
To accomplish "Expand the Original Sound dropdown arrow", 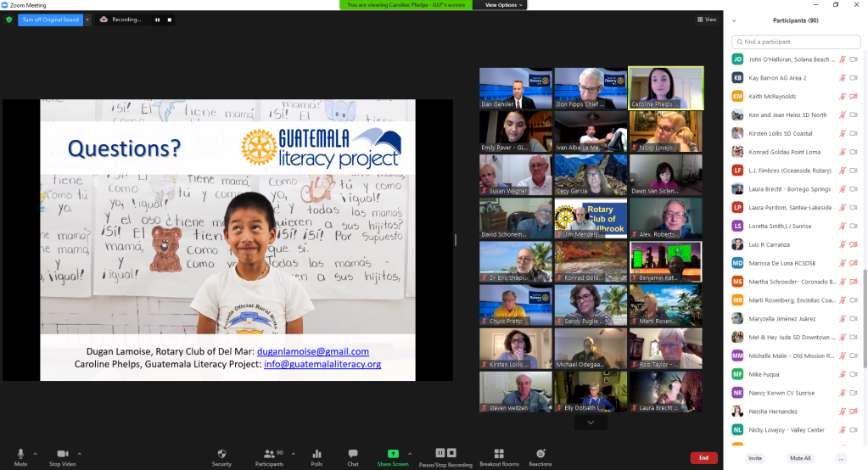I will click(x=87, y=20).
